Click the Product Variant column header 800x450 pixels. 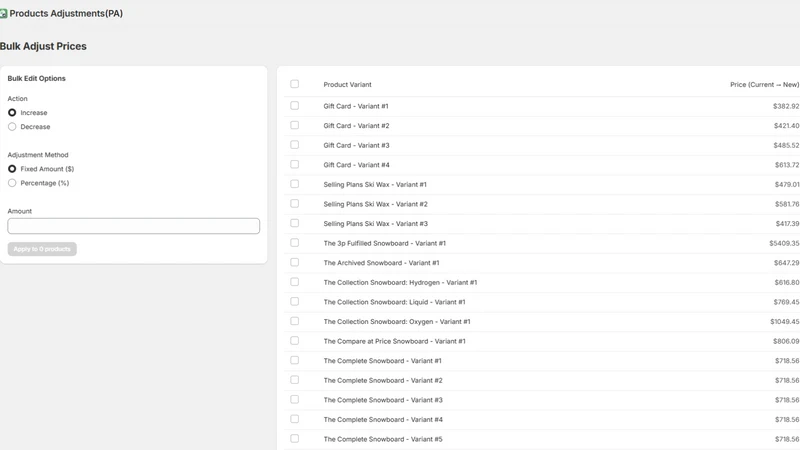pyautogui.click(x=347, y=85)
